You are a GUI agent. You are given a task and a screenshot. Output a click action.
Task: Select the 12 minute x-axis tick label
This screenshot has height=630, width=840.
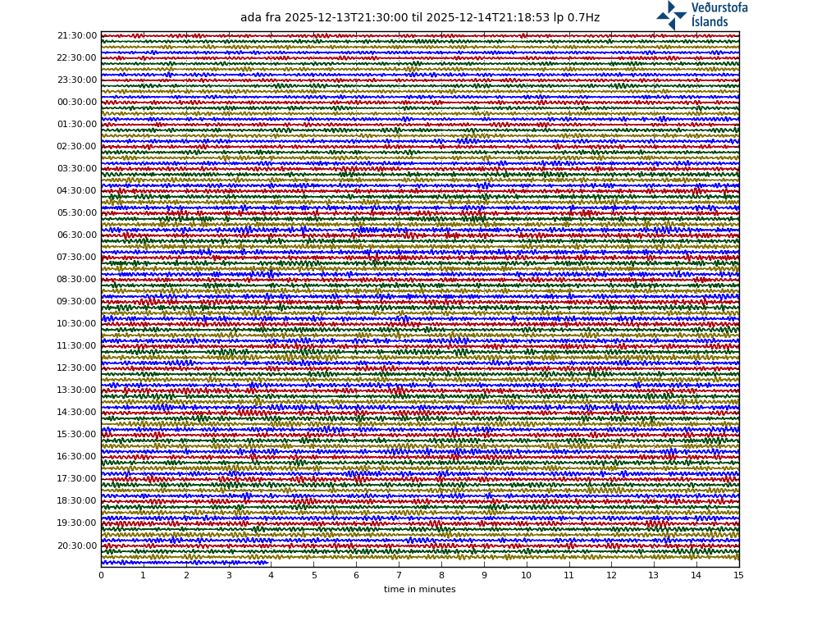pyautogui.click(x=611, y=576)
